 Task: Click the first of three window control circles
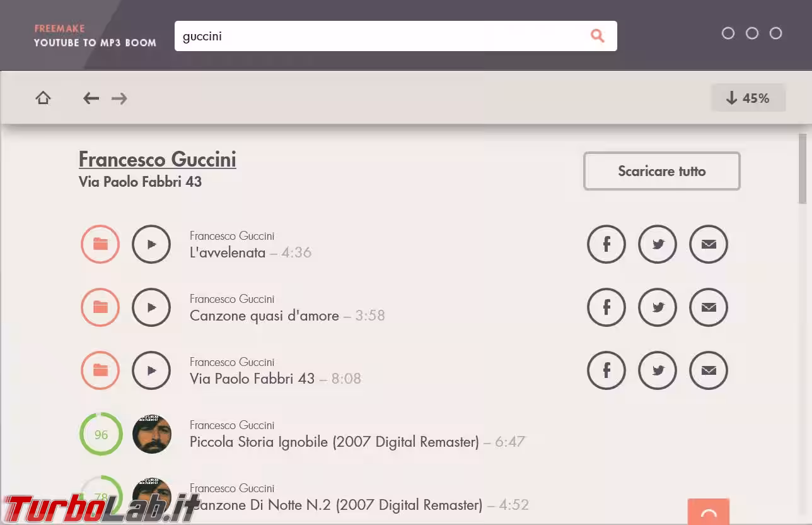(x=728, y=33)
